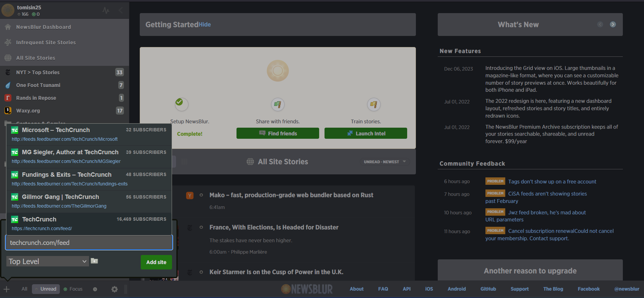Click the Launch Intel button
This screenshot has width=644, height=298.
pyautogui.click(x=366, y=133)
